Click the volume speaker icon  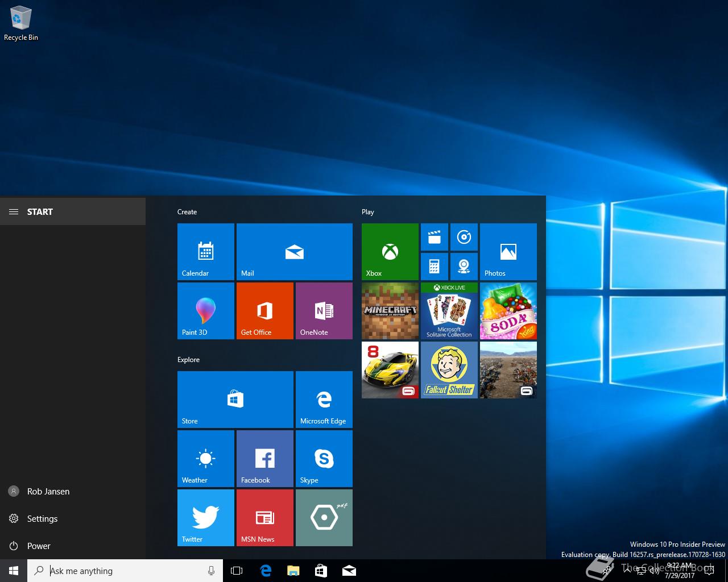coord(654,571)
